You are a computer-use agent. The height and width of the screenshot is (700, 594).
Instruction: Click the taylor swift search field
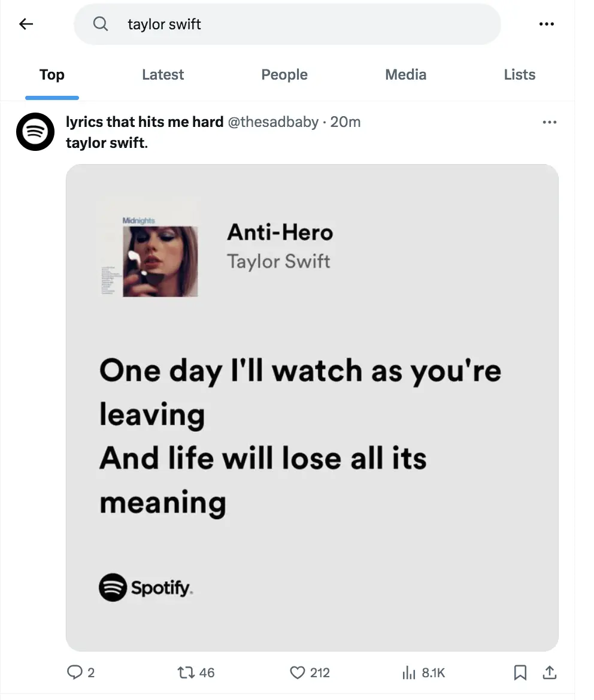(299, 24)
